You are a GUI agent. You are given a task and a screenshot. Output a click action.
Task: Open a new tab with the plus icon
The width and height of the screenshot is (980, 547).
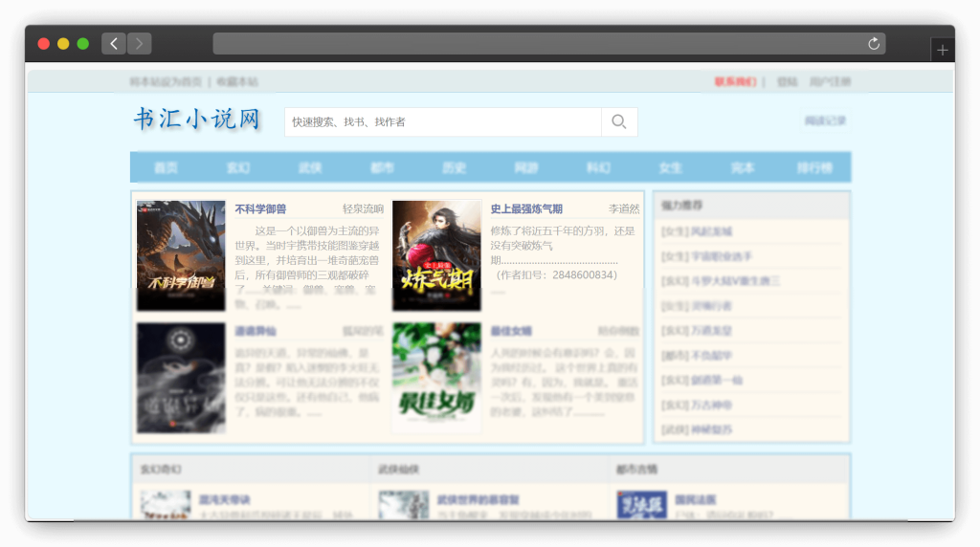pyautogui.click(x=943, y=50)
